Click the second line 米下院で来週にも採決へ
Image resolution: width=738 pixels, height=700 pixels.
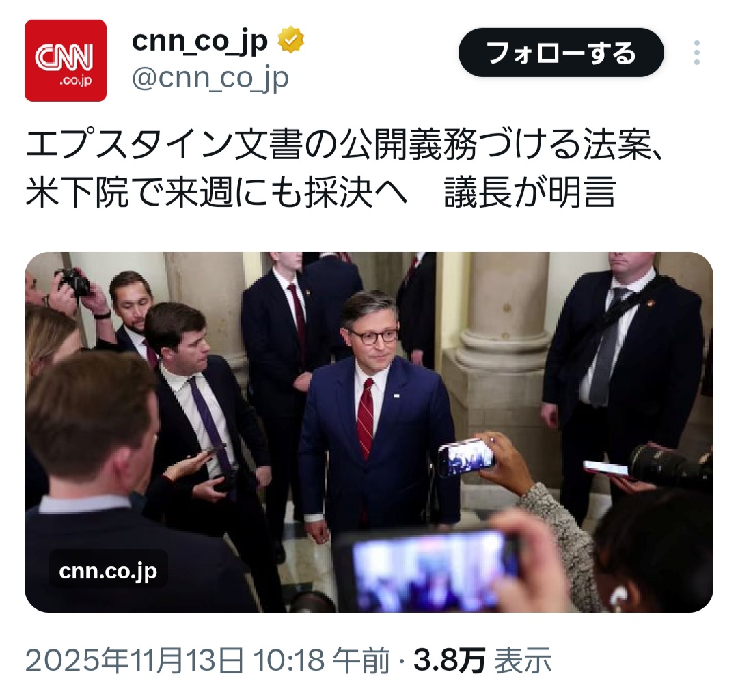[216, 192]
